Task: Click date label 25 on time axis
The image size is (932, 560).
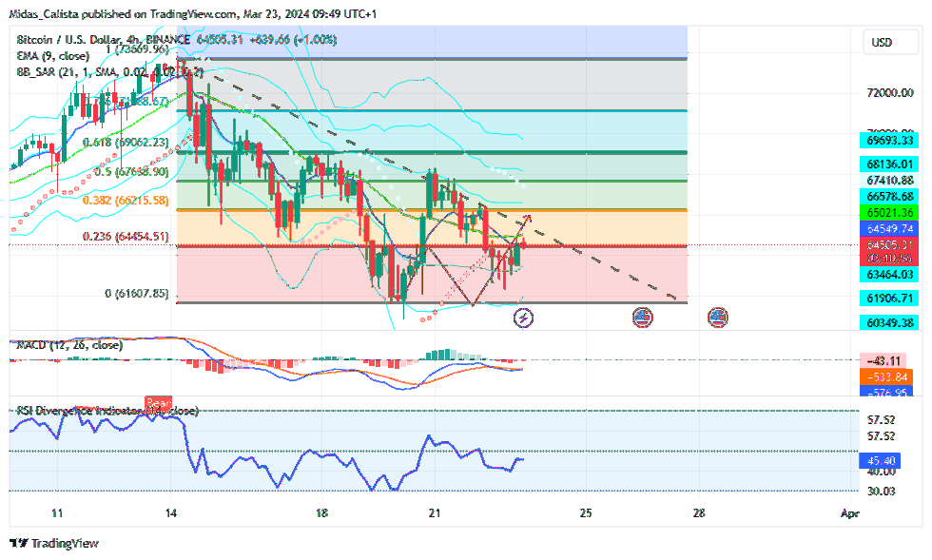Action: pyautogui.click(x=586, y=513)
